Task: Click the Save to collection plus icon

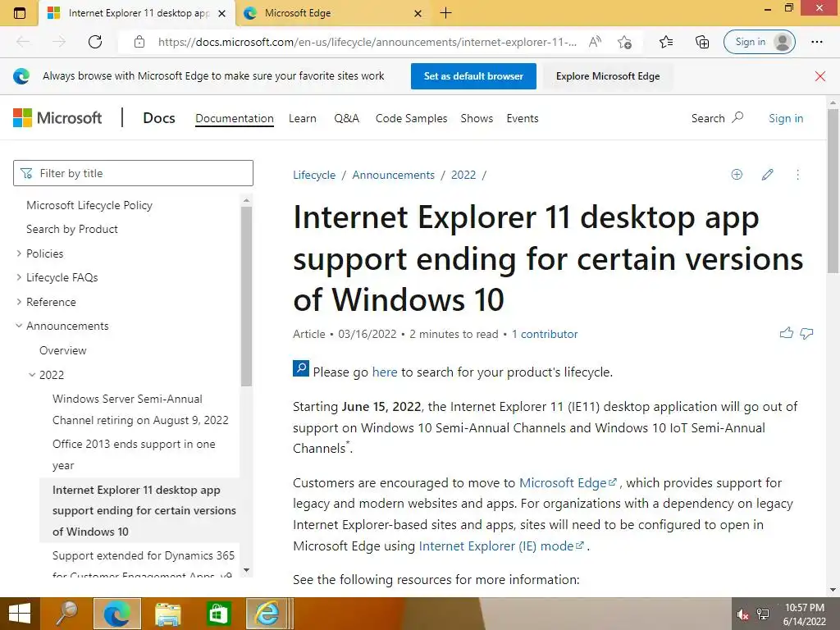Action: [737, 175]
